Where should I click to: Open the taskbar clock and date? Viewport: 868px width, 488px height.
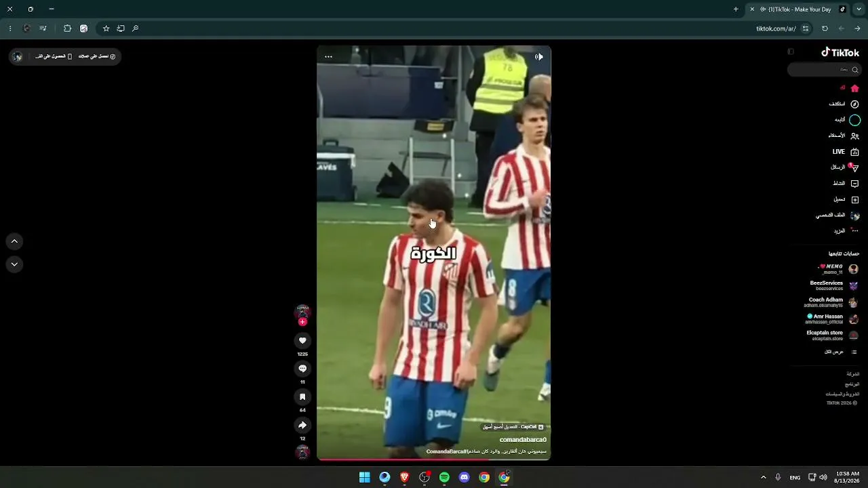[847, 477]
